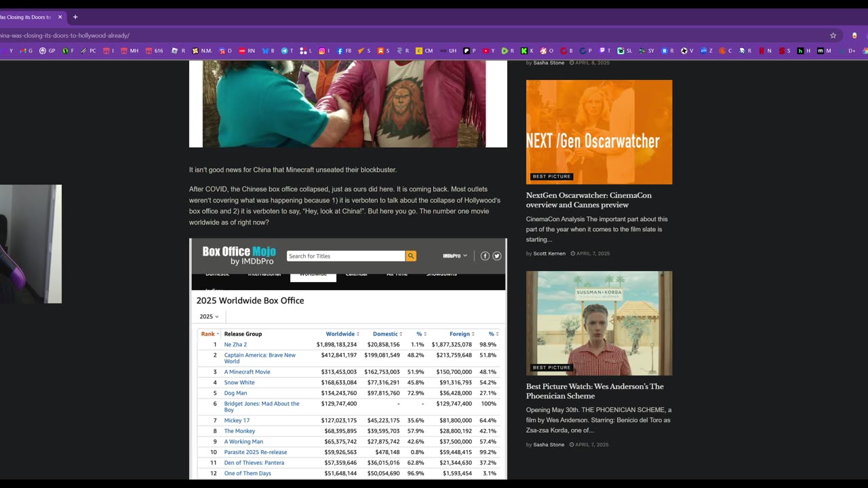Click Box Office Mojo search field
This screenshot has width=868, height=488.
pyautogui.click(x=346, y=256)
